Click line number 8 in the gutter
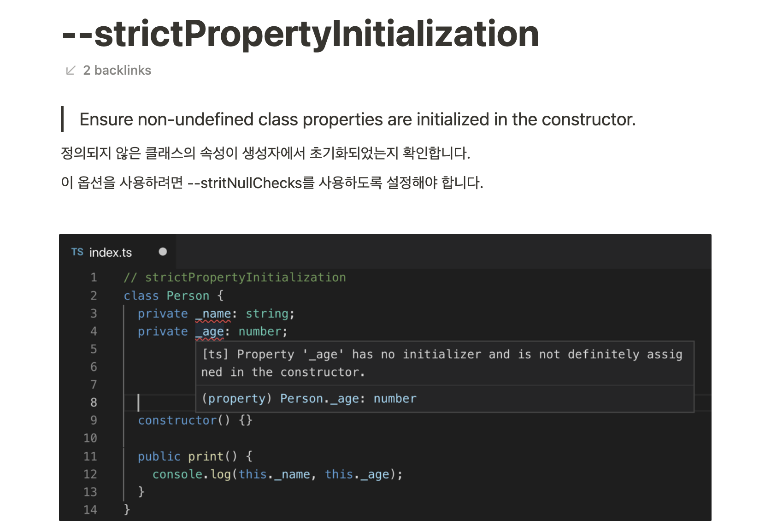 (x=94, y=402)
